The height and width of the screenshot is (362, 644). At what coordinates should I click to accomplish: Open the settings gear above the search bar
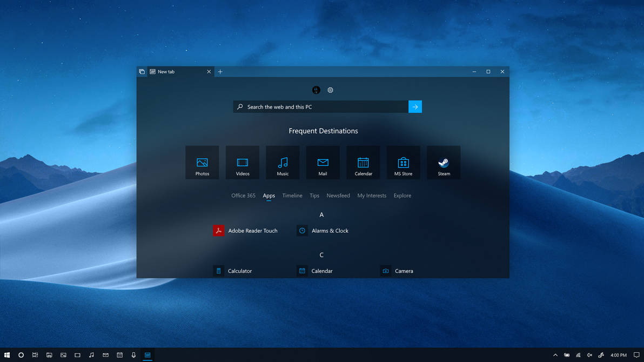(x=330, y=90)
